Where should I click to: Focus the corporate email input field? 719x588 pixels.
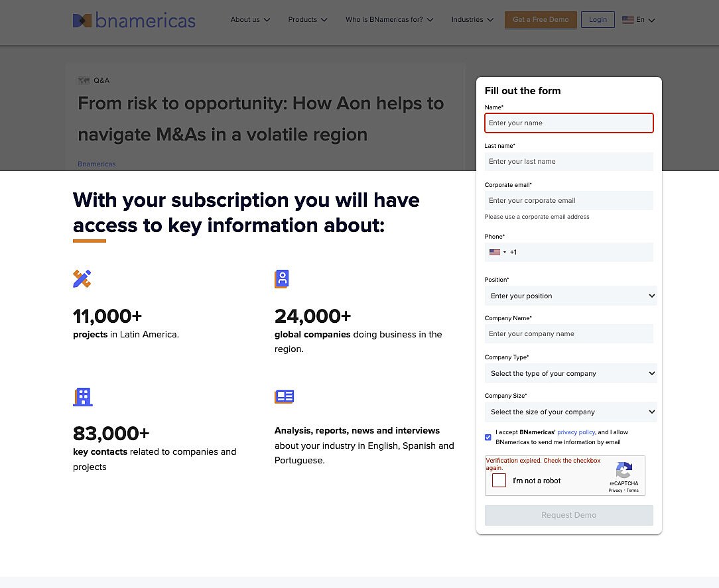[568, 200]
